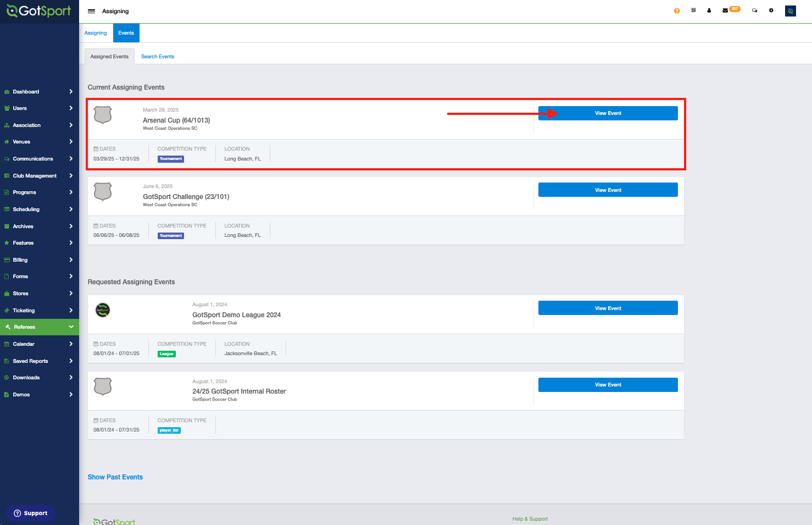Click the Features star icon in sidebar
The image size is (812, 525).
[x=7, y=243]
